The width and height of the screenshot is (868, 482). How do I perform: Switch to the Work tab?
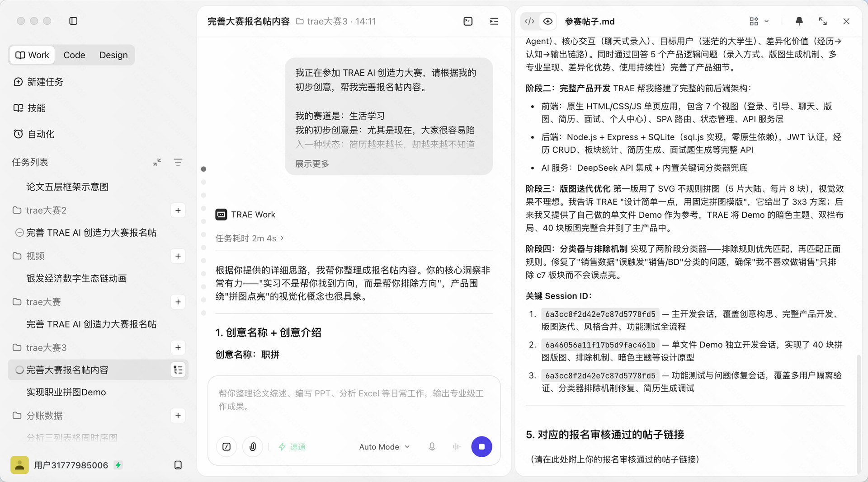pyautogui.click(x=32, y=55)
